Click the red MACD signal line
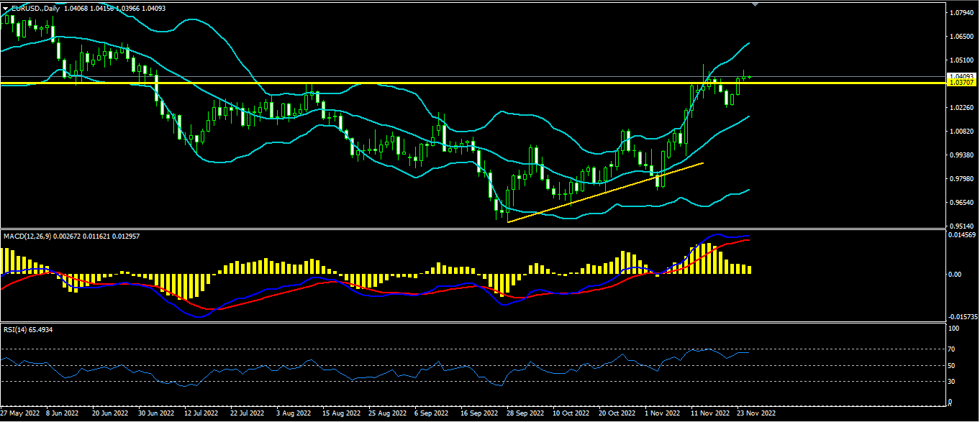 click(x=288, y=288)
